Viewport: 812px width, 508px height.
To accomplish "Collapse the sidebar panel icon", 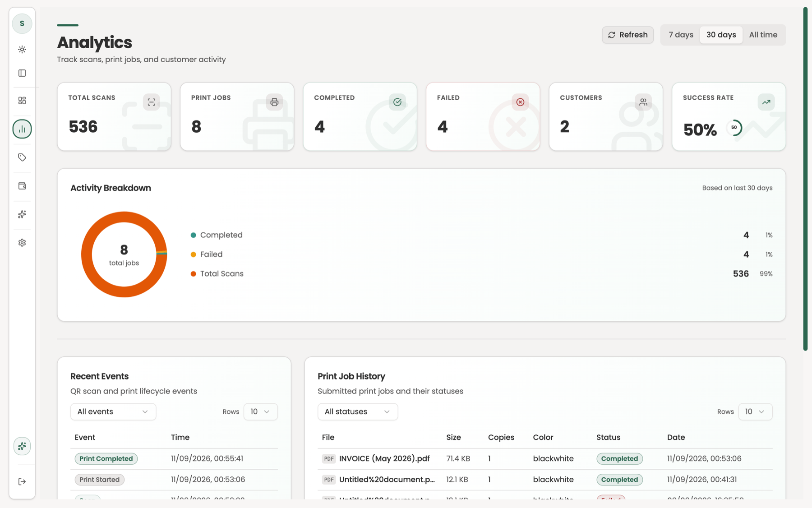I will (x=22, y=73).
